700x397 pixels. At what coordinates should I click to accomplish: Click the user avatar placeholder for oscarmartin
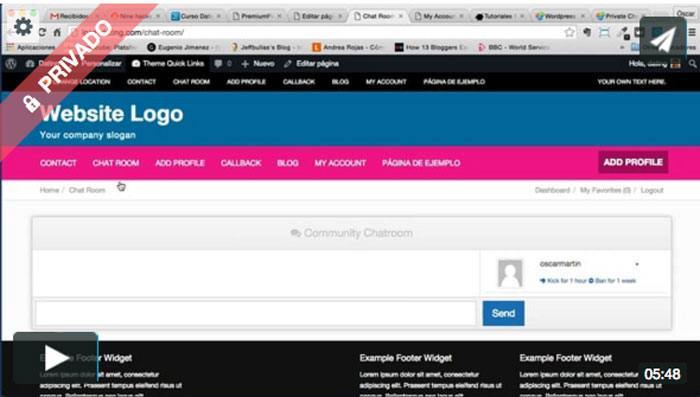tap(510, 273)
